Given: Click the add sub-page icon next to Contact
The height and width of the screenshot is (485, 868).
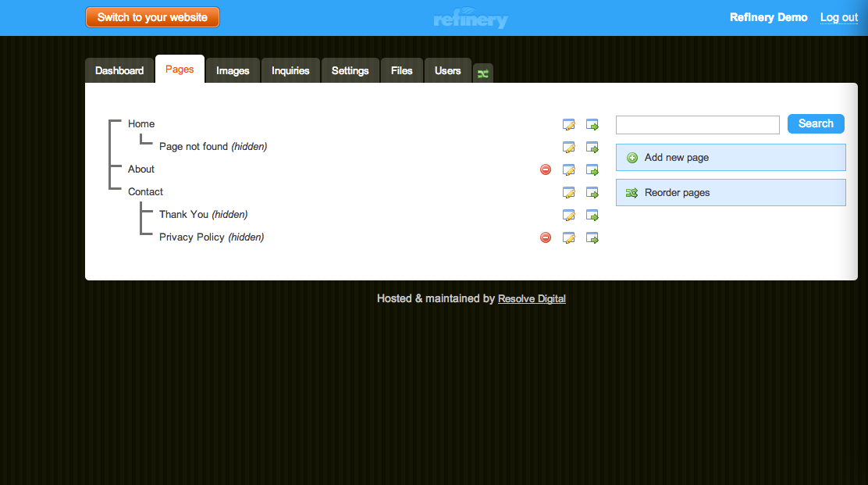Looking at the screenshot, I should 592,192.
